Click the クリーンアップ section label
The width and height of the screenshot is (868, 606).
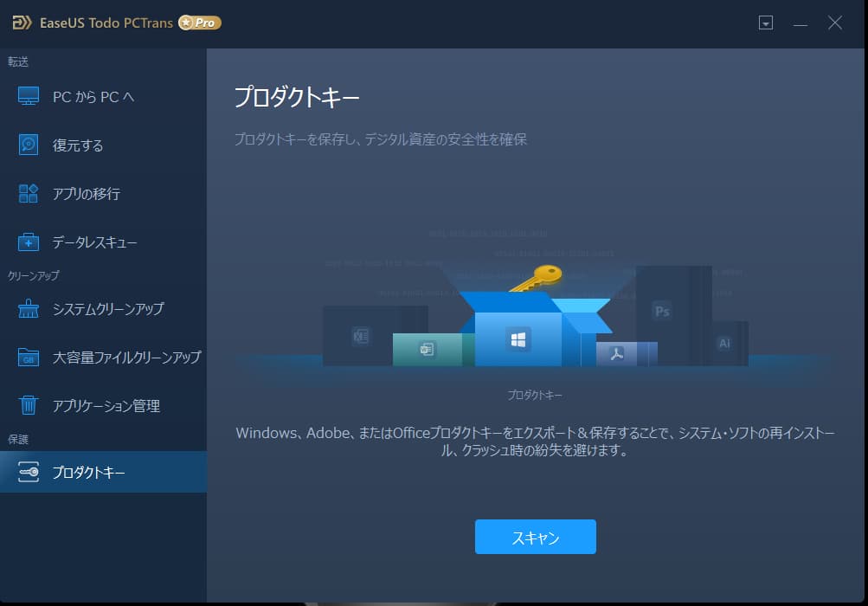(x=34, y=275)
